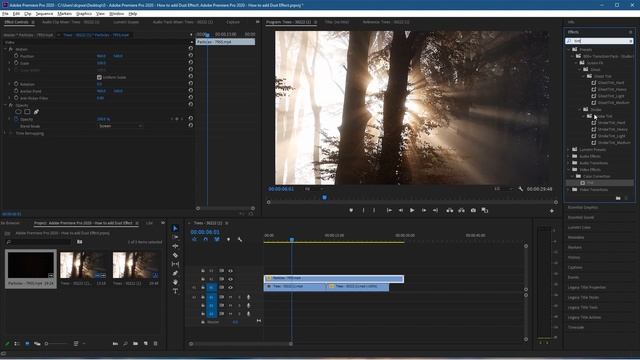Viewport: 640px width, 360px height.
Task: Open the File menu
Action: tap(5, 13)
